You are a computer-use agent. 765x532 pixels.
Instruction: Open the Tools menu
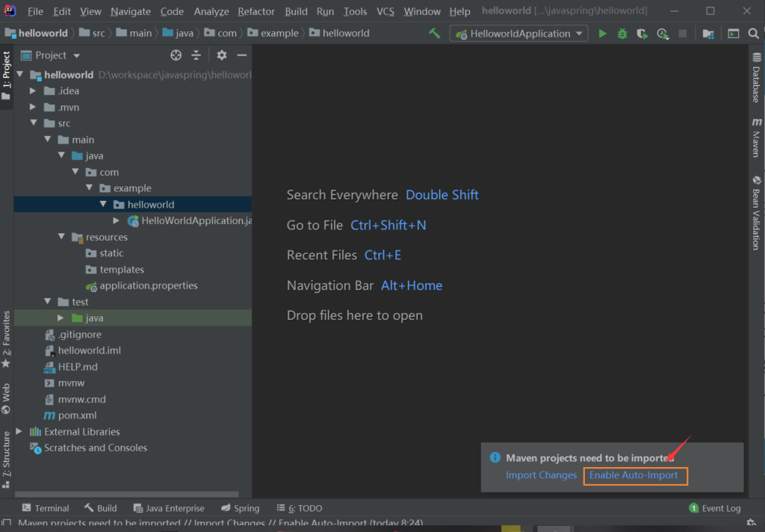click(x=355, y=11)
